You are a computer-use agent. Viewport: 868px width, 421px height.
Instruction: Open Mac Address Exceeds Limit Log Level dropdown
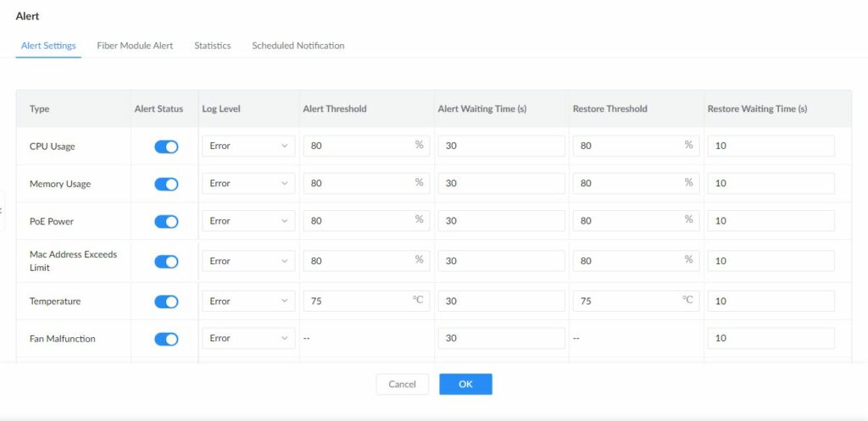tap(248, 261)
